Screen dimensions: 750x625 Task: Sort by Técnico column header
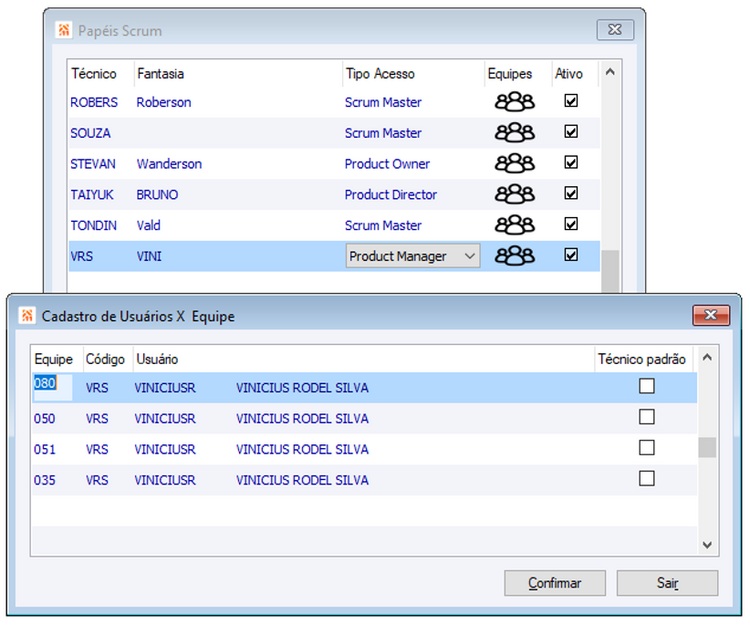tap(94, 74)
